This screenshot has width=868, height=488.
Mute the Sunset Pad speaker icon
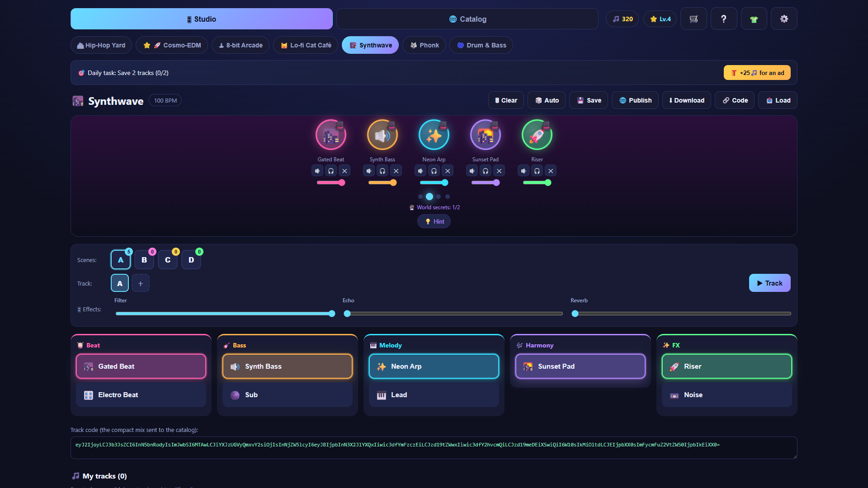(x=472, y=171)
